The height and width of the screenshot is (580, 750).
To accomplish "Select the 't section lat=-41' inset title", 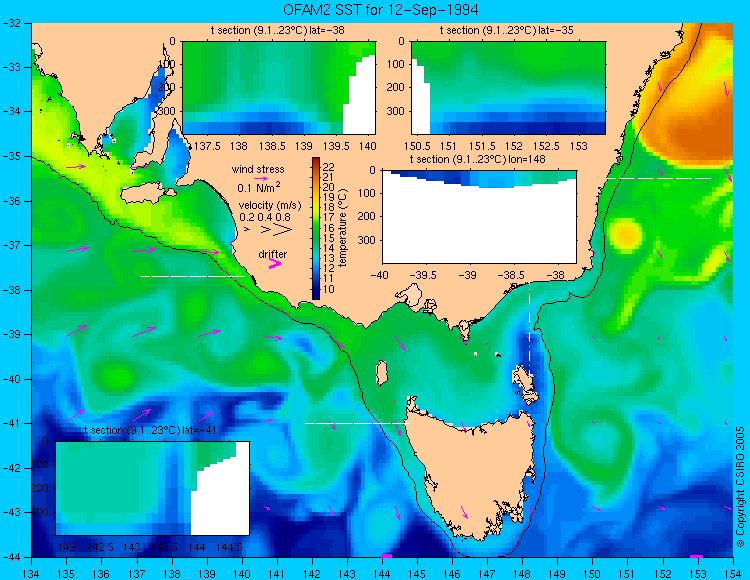I will point(150,430).
